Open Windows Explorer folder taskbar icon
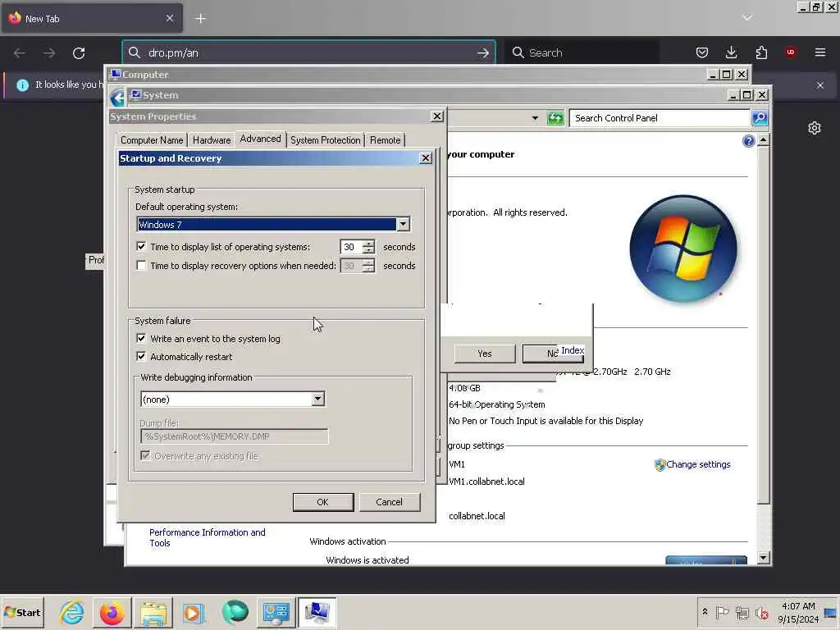 pyautogui.click(x=153, y=613)
